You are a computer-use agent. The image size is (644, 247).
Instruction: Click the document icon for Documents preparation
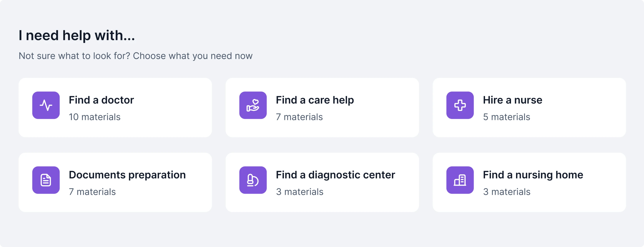pyautogui.click(x=46, y=180)
